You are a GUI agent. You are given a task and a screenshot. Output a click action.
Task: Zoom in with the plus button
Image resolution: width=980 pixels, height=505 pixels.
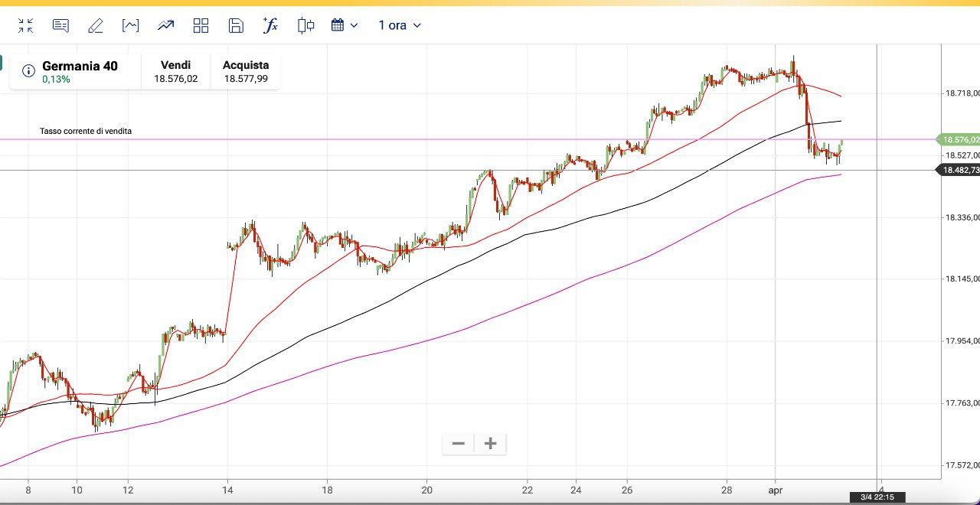[491, 444]
